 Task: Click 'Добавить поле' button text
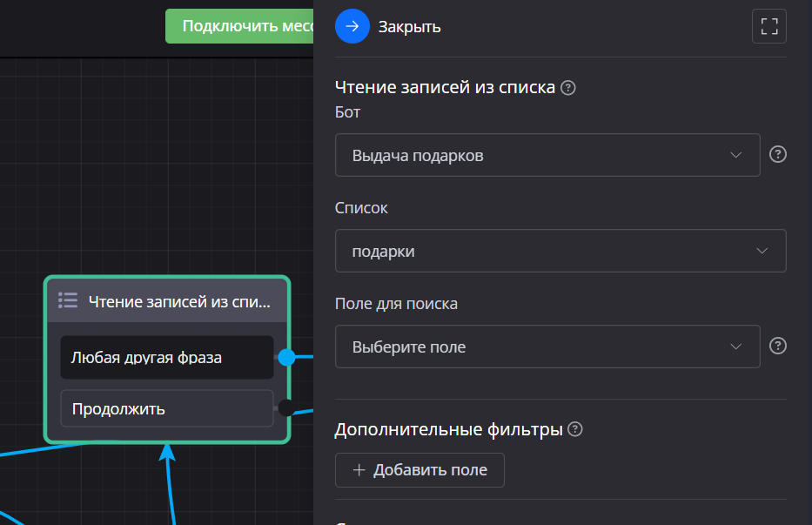(x=430, y=470)
